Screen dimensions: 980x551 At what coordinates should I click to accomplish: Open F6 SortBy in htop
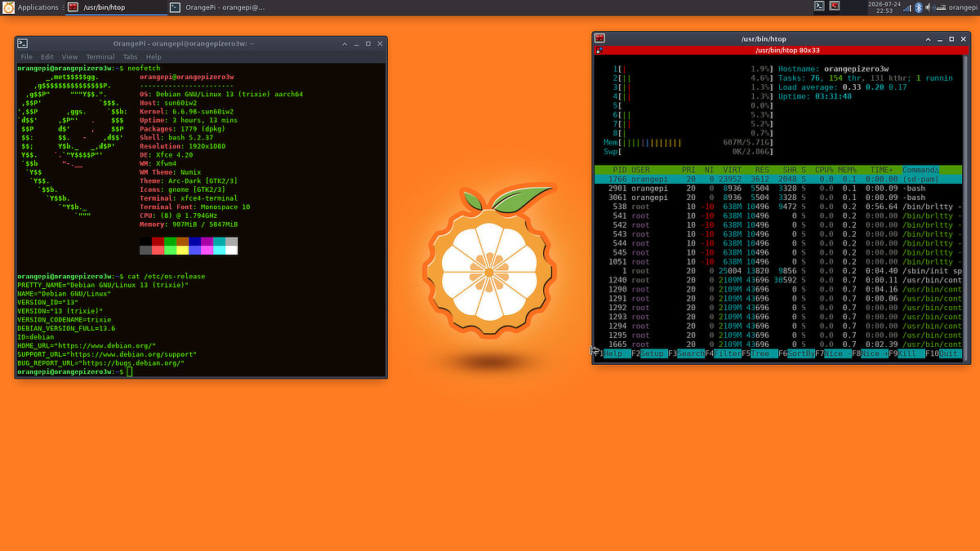(x=796, y=353)
